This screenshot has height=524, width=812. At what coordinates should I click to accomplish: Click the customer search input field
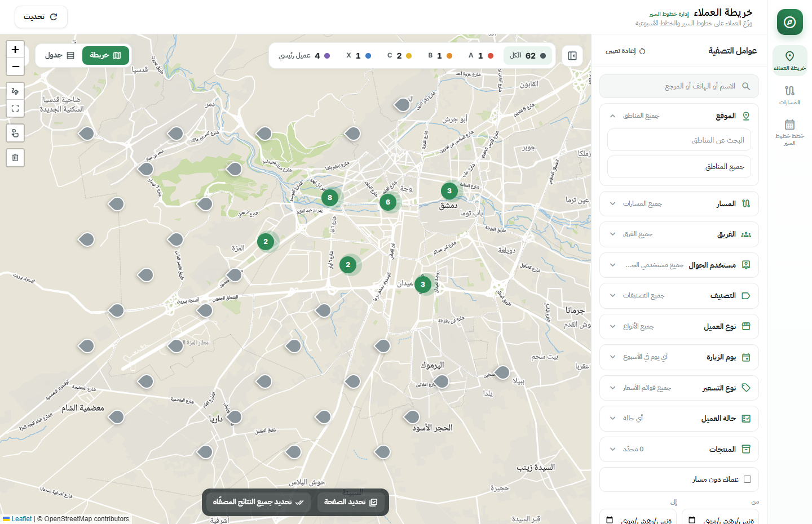tap(679, 86)
